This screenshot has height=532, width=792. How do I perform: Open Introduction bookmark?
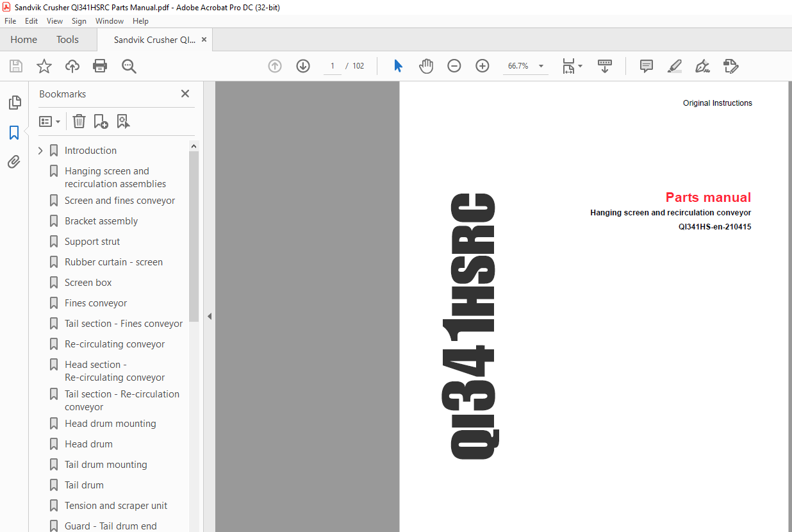click(90, 151)
